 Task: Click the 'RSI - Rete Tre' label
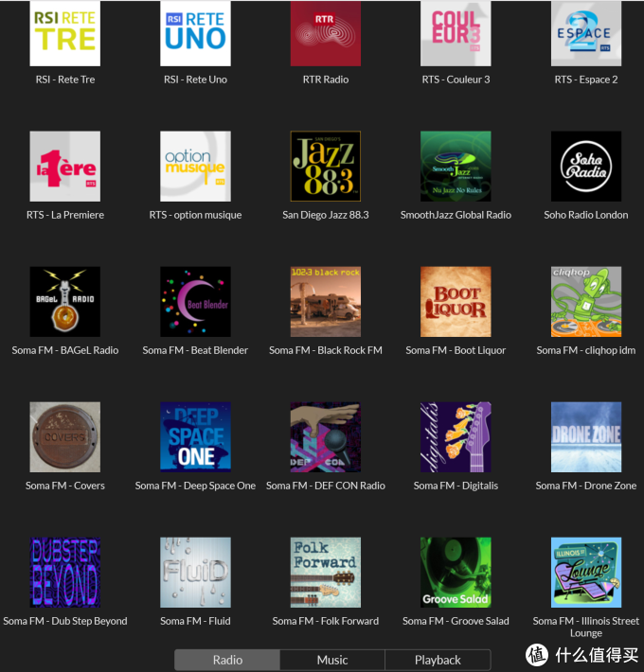pos(65,80)
